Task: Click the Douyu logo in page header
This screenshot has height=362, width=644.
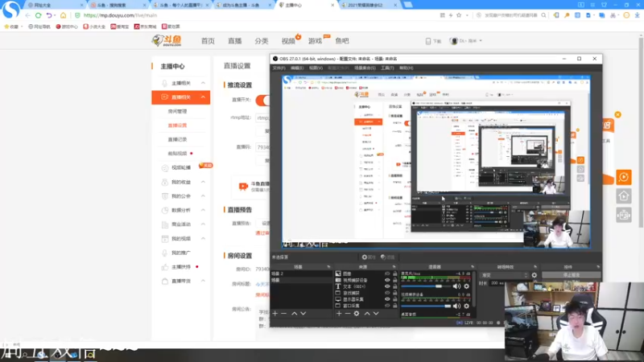Action: tap(167, 41)
